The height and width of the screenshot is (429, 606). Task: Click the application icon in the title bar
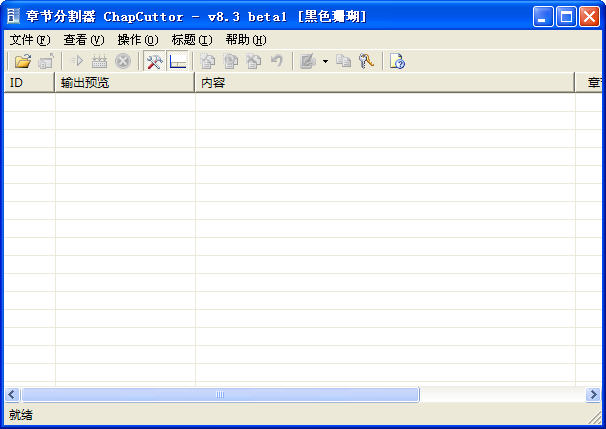tap(13, 16)
